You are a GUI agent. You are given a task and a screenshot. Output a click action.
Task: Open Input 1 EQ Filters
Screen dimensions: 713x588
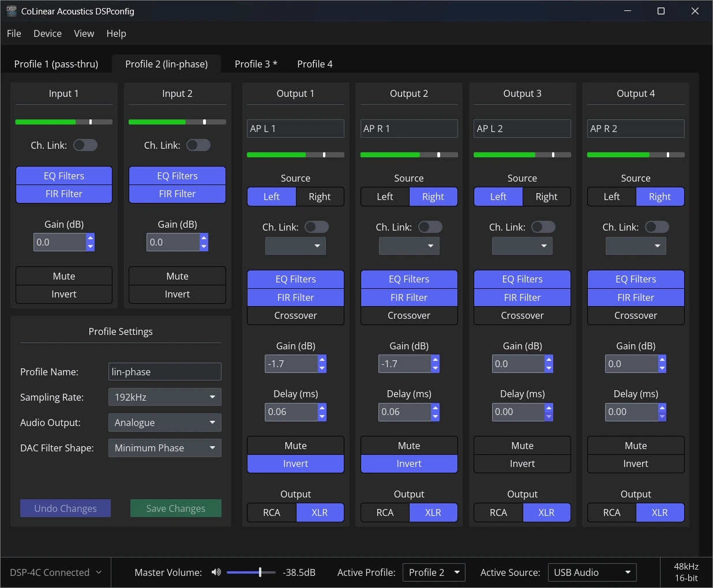64,176
